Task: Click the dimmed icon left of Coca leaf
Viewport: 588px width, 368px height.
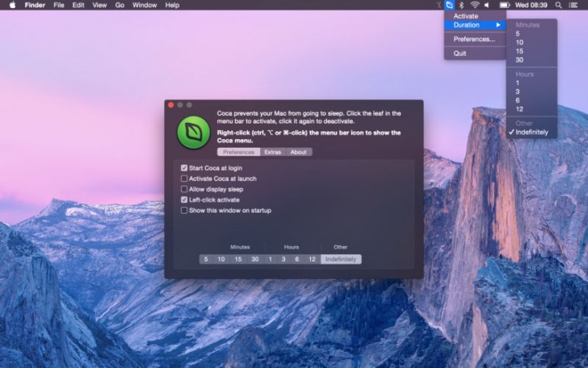Action: pos(439,5)
